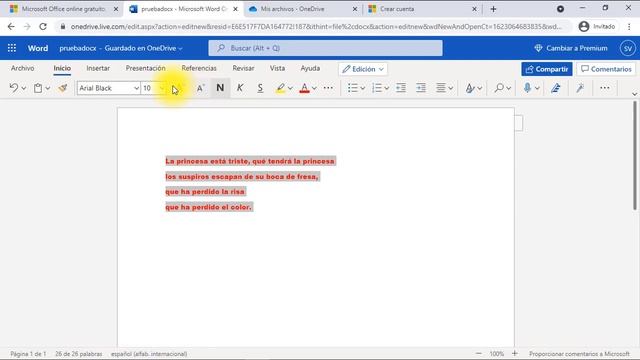Open the app launcher waffle icon
This screenshot has height=360, width=640.
point(12,48)
